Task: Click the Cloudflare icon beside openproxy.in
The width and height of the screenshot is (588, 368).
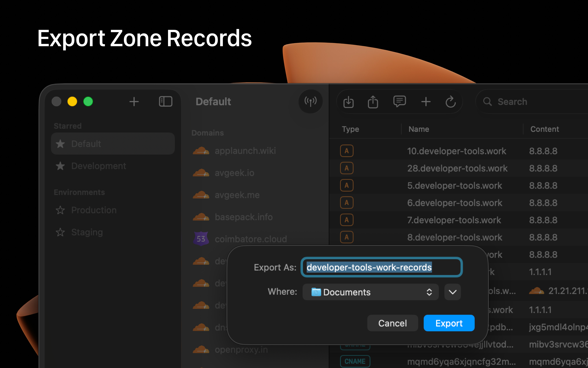Action: click(201, 350)
